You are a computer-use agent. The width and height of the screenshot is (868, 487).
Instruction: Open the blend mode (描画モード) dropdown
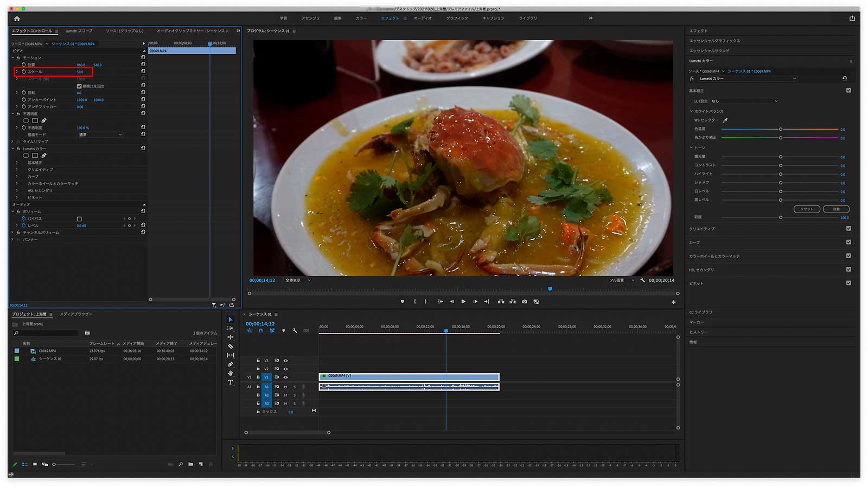pyautogui.click(x=100, y=134)
